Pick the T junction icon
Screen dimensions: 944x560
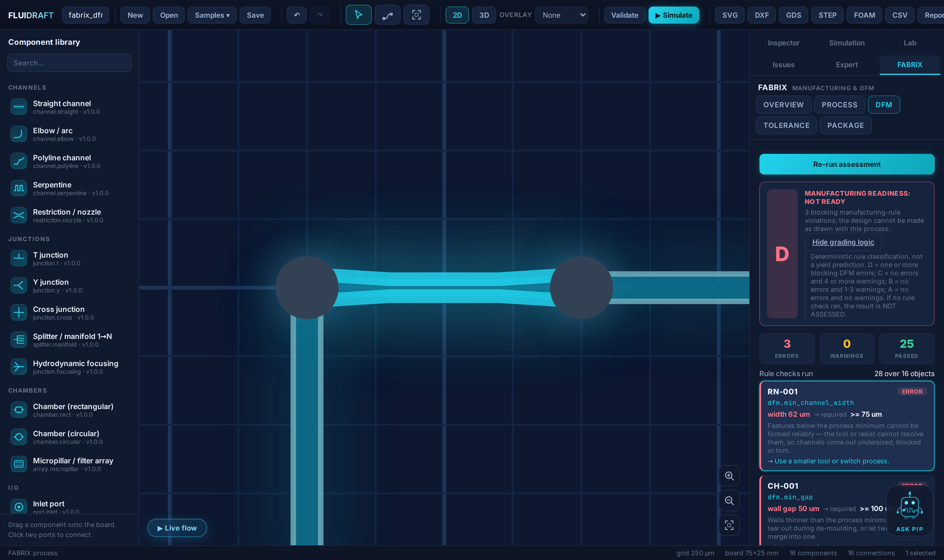pos(19,258)
